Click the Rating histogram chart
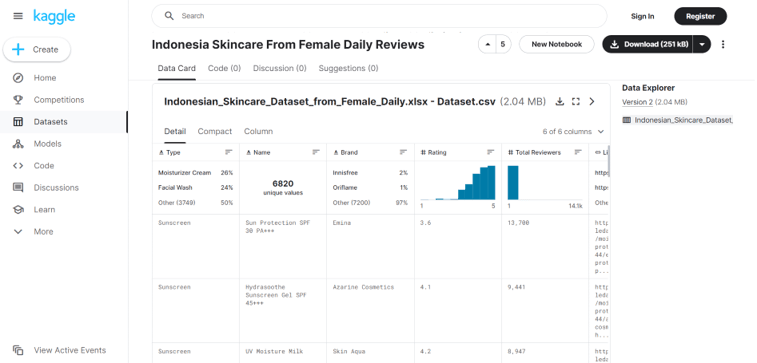The image size is (757, 363). pos(458,182)
